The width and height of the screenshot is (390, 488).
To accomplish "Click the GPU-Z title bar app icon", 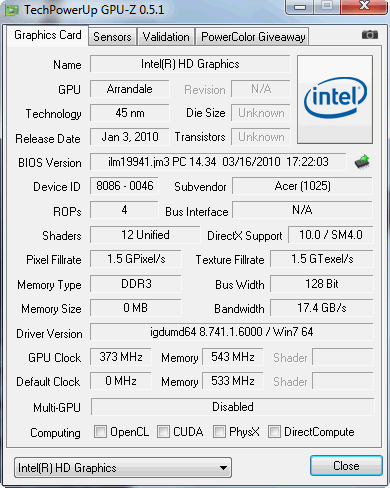I will tap(12, 10).
